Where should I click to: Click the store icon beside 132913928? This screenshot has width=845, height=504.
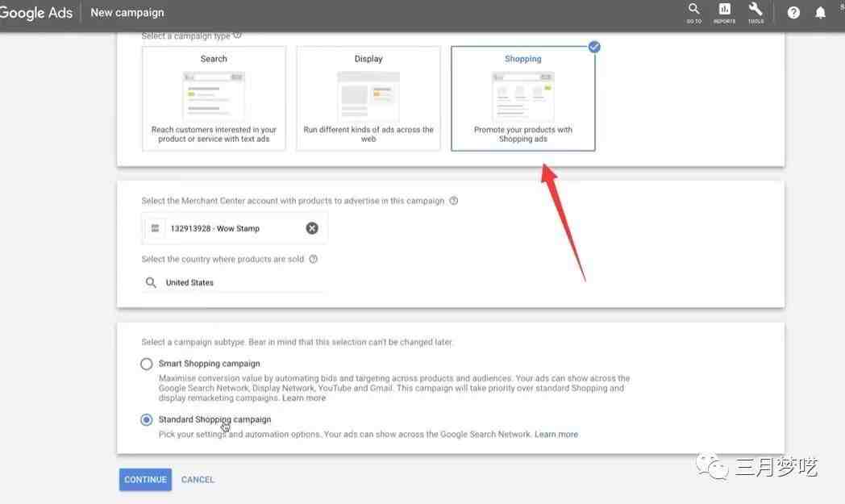click(155, 228)
